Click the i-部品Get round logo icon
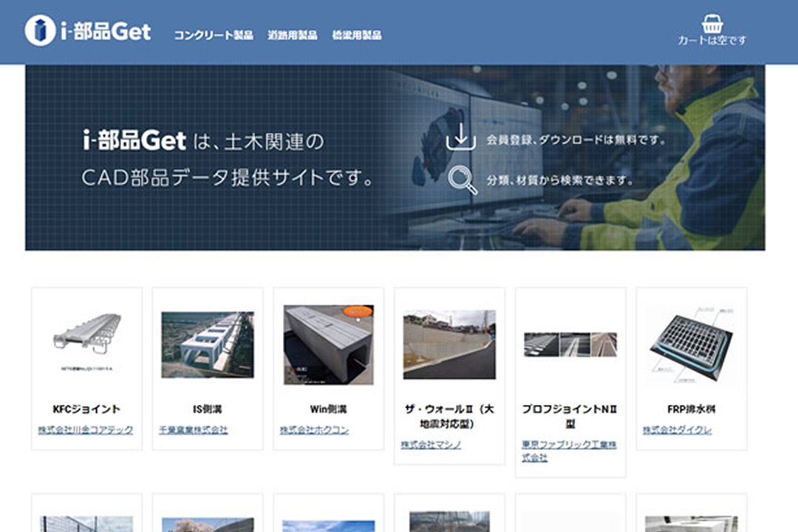Viewport: 798px width, 532px height. [x=40, y=30]
